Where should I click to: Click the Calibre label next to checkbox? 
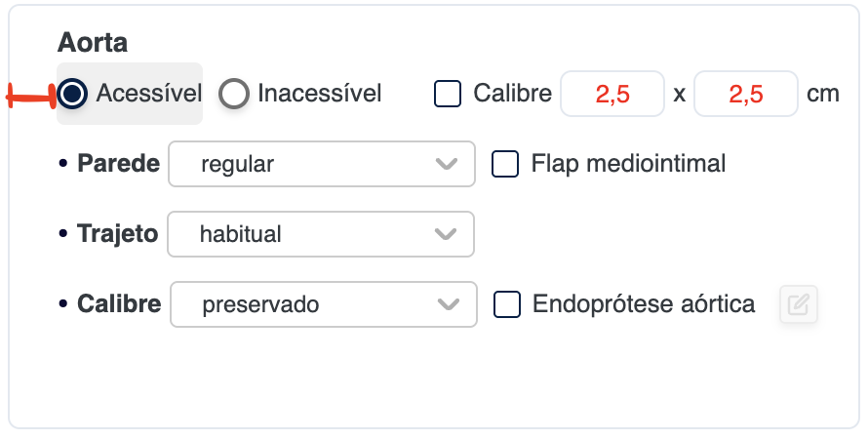coord(512,94)
